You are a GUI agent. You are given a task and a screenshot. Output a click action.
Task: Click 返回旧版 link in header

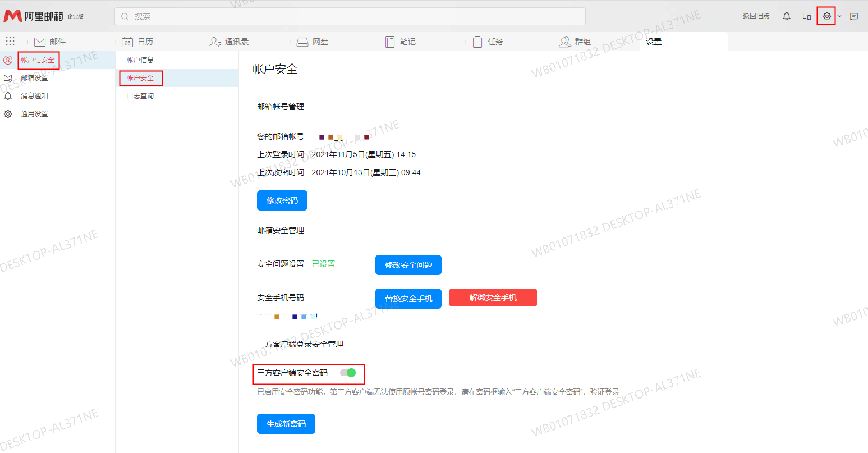tap(756, 16)
